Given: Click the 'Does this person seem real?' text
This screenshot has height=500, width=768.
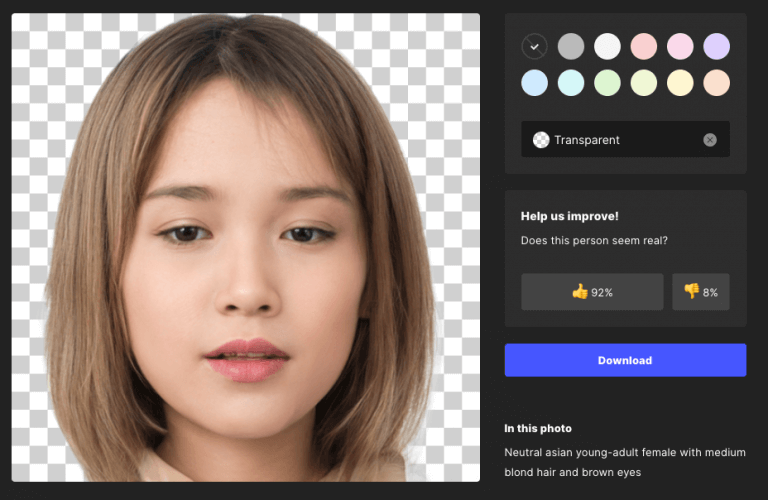Looking at the screenshot, I should click(x=594, y=240).
